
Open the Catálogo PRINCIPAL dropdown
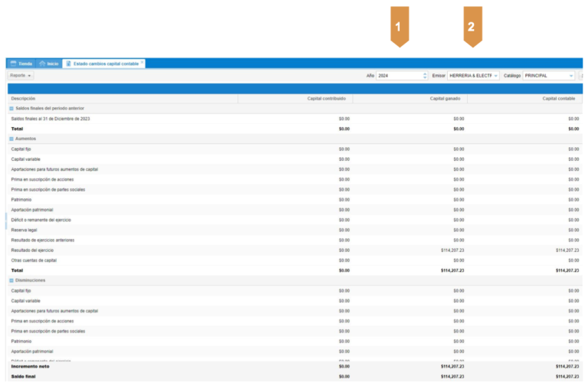click(x=549, y=76)
